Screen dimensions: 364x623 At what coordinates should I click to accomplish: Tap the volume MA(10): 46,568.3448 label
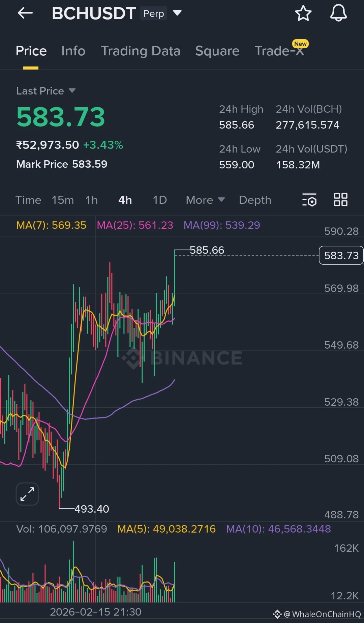pyautogui.click(x=278, y=529)
